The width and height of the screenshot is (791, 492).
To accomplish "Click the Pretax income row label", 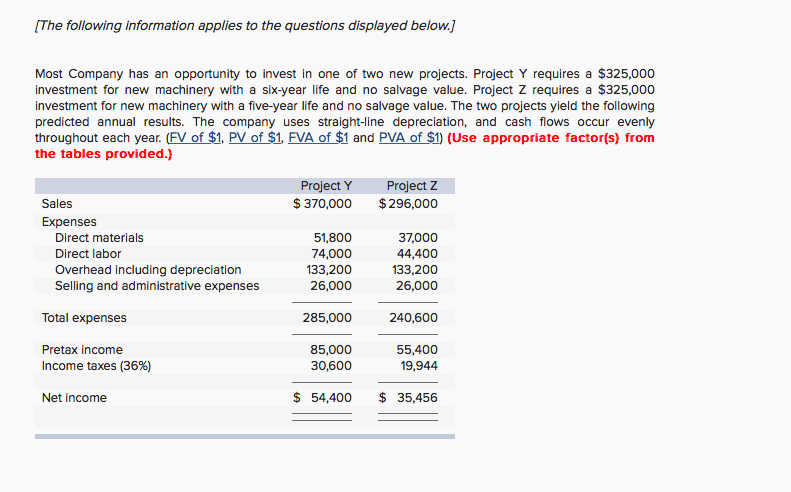I will (82, 350).
